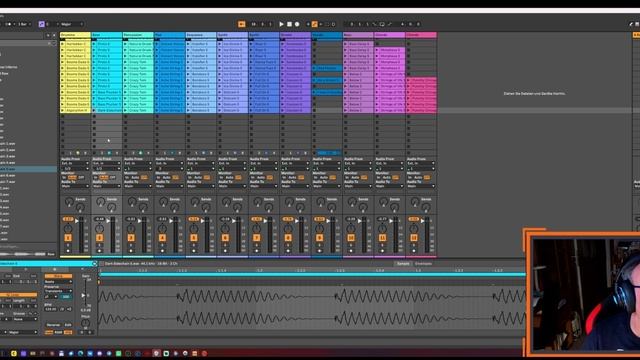This screenshot has height=360, width=640.
Task: Open the Beats warp mode dropdown
Action: [58, 282]
